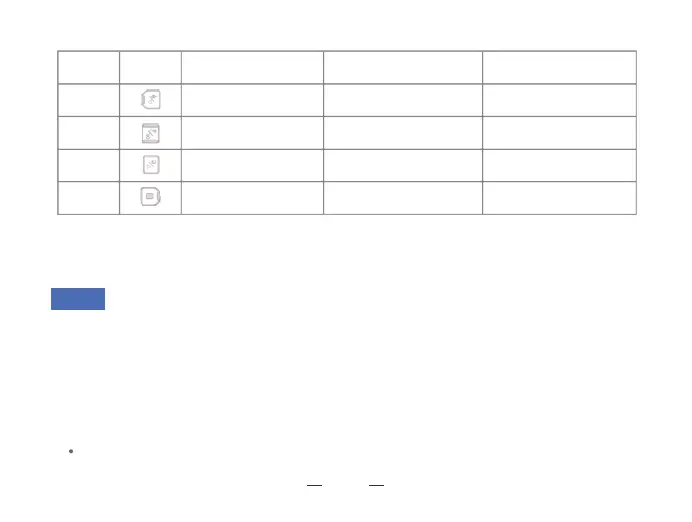692x522 pixels.
Task: Click the cell immediately right of the second-row card icon
Action: 252,132
